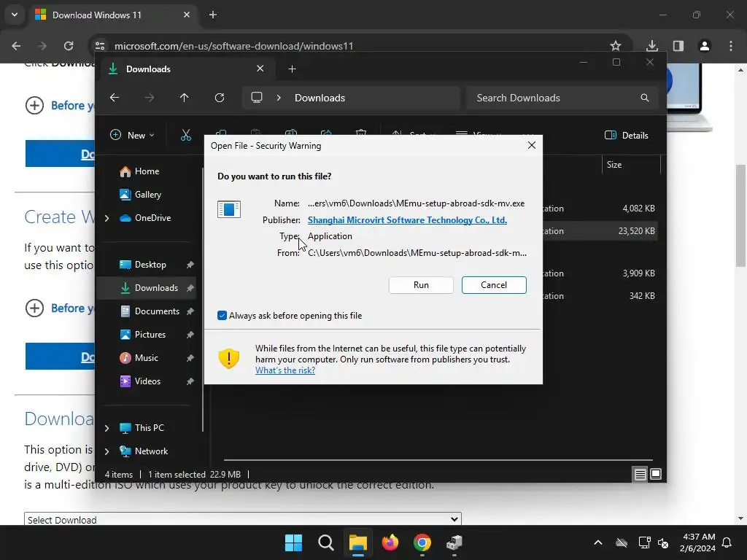Refresh the Downloads folder view
The height and width of the screenshot is (560, 747).
(x=219, y=98)
